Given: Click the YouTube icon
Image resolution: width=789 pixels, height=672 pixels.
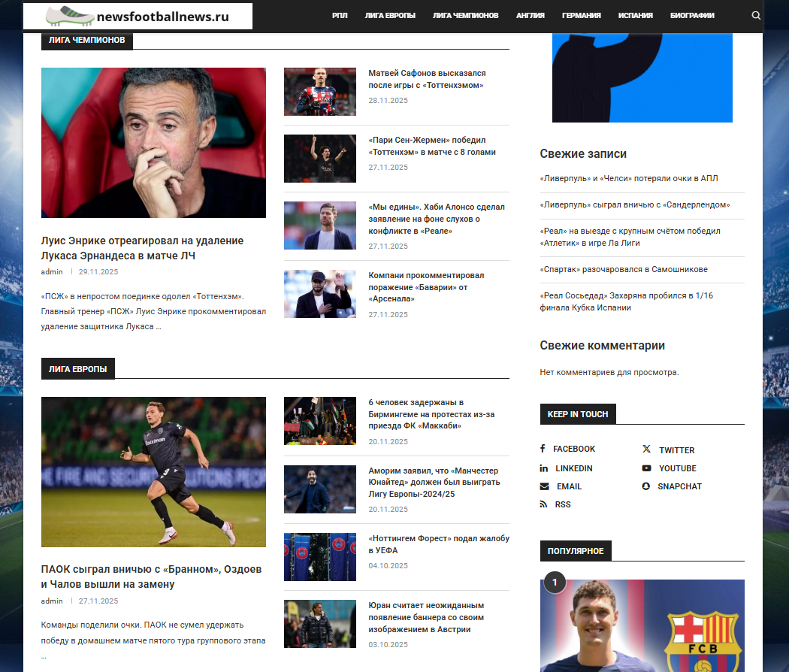Looking at the screenshot, I should point(646,468).
